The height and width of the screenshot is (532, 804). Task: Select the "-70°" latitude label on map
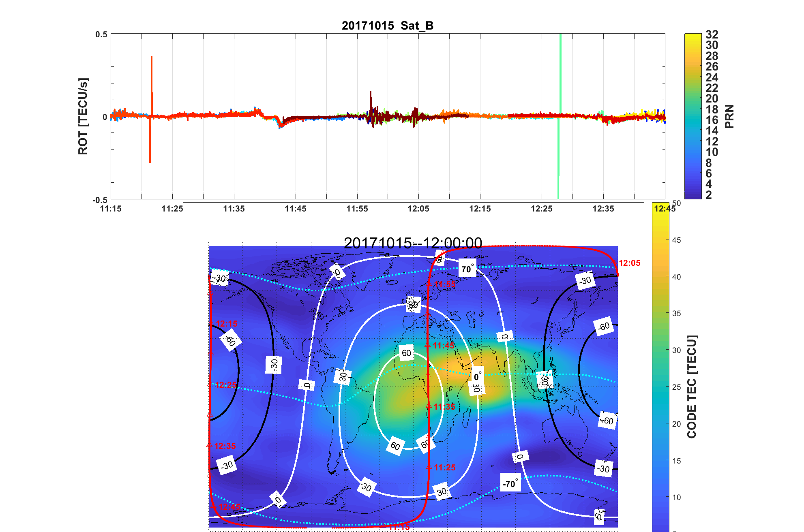click(x=510, y=483)
